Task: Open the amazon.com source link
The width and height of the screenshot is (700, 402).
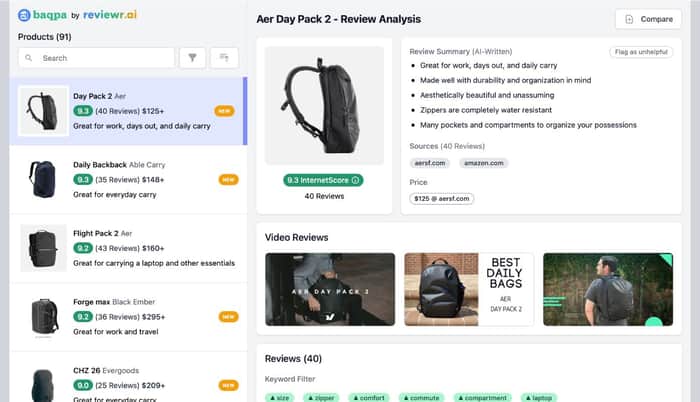Action: pyautogui.click(x=483, y=163)
